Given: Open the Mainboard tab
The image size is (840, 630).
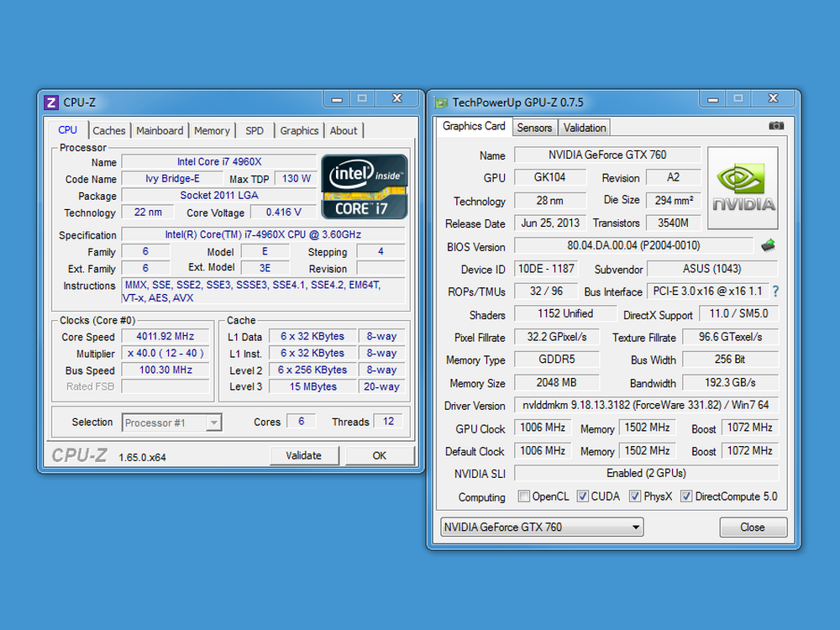Looking at the screenshot, I should tap(160, 131).
